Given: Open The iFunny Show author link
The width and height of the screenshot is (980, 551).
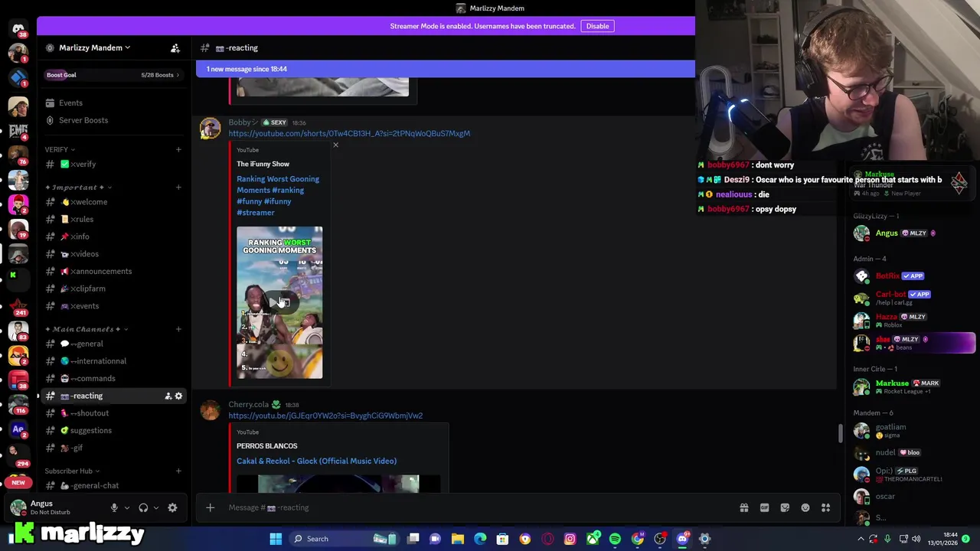Looking at the screenshot, I should (263, 165).
